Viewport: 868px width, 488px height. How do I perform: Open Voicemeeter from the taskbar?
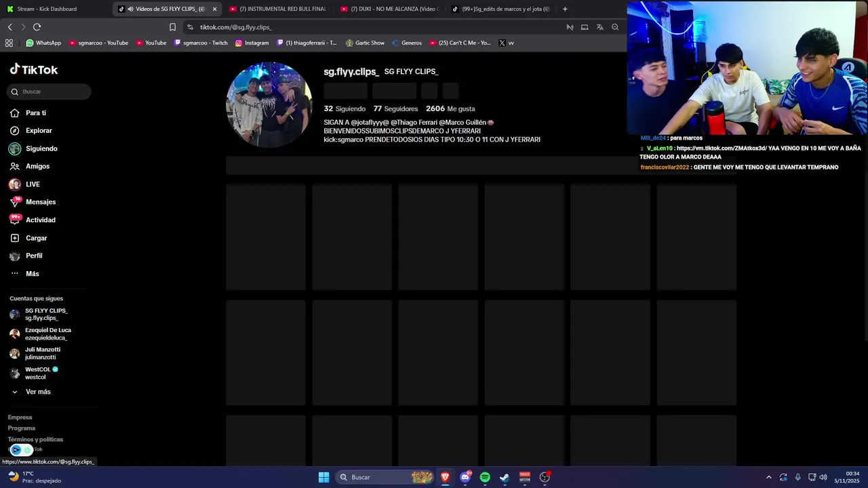[x=524, y=477]
